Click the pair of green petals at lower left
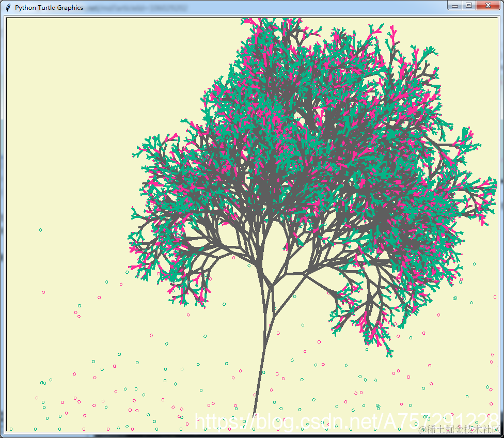Screen dimensions: 504x438 43,383
